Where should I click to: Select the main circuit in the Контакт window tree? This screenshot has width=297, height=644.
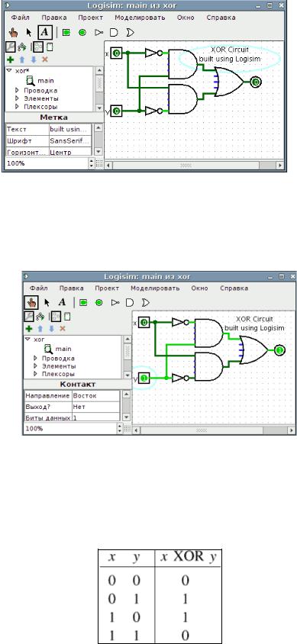[57, 349]
